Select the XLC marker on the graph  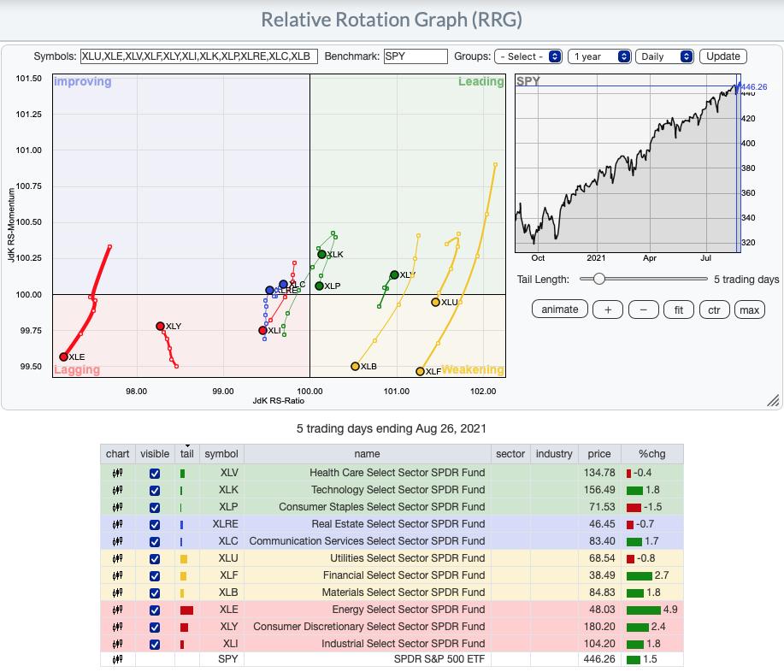[x=284, y=285]
